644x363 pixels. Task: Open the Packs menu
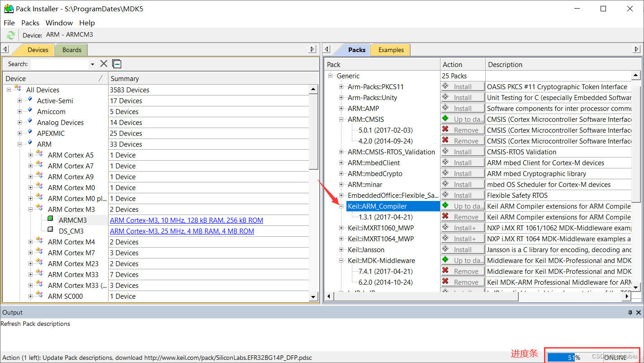[x=30, y=23]
